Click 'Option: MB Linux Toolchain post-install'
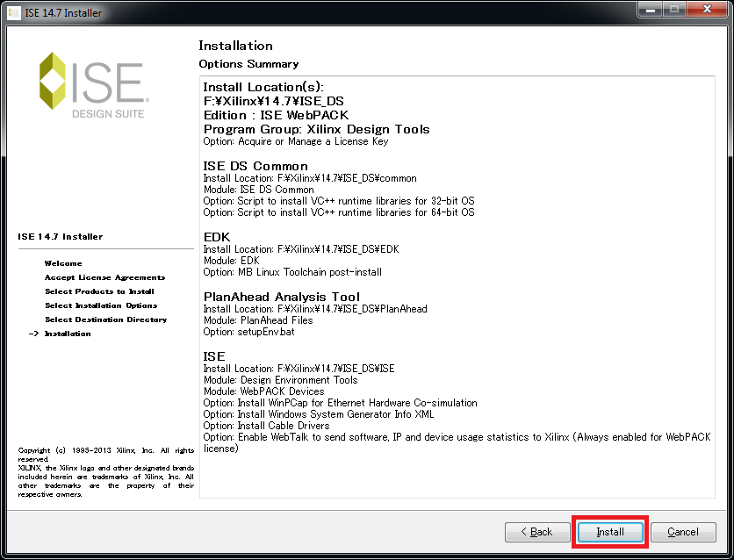This screenshot has width=734, height=560. pos(292,272)
